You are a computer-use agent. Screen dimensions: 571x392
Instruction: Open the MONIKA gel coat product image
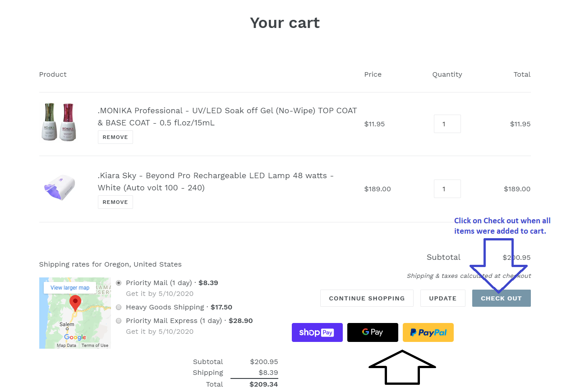click(58, 122)
